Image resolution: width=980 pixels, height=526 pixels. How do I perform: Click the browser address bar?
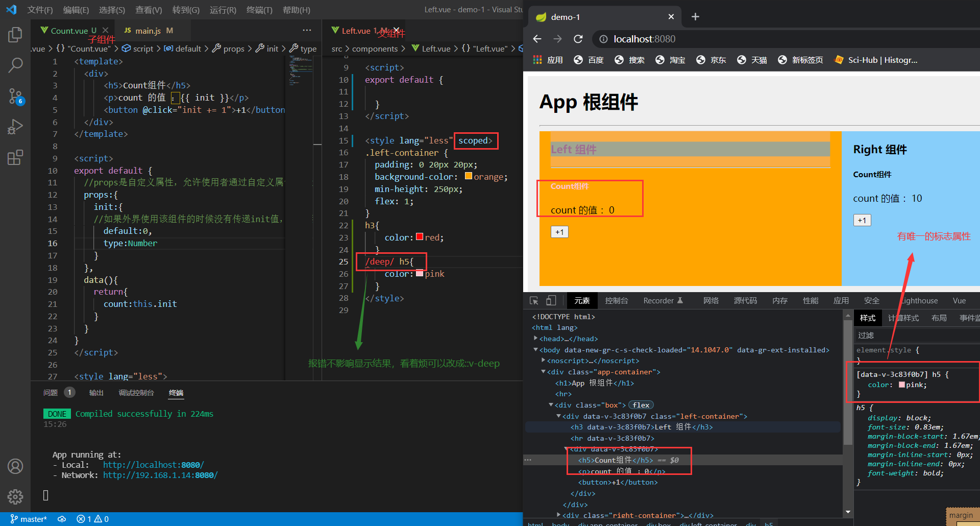coord(786,39)
